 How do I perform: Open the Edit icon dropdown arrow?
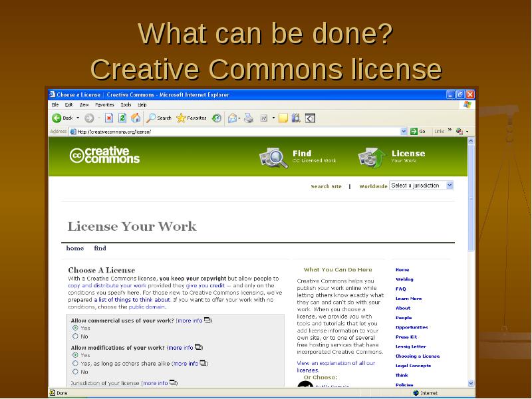pyautogui.click(x=273, y=118)
